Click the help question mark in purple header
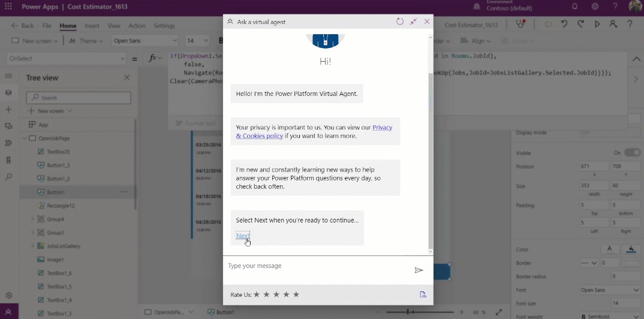Screen dimensions: 644x319 point(615,7)
